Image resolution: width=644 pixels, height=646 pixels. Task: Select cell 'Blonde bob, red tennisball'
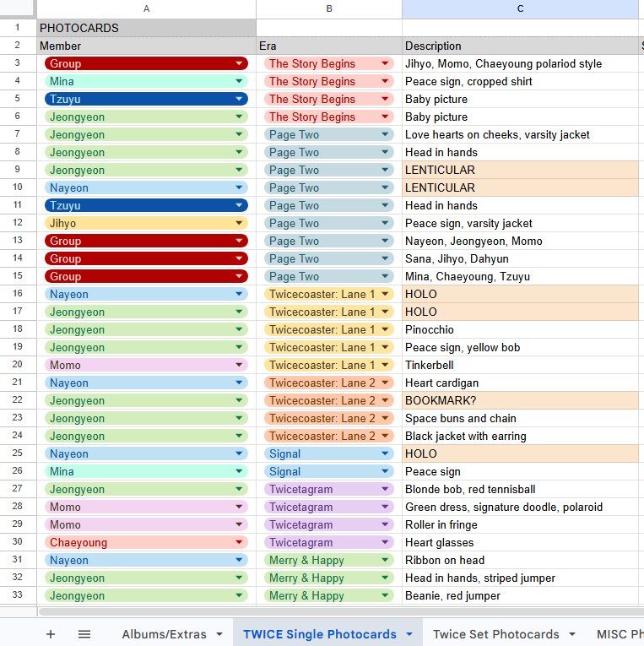(520, 489)
